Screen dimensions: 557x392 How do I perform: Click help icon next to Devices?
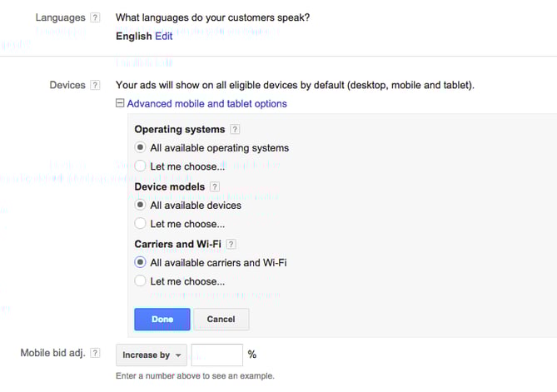[x=95, y=85]
